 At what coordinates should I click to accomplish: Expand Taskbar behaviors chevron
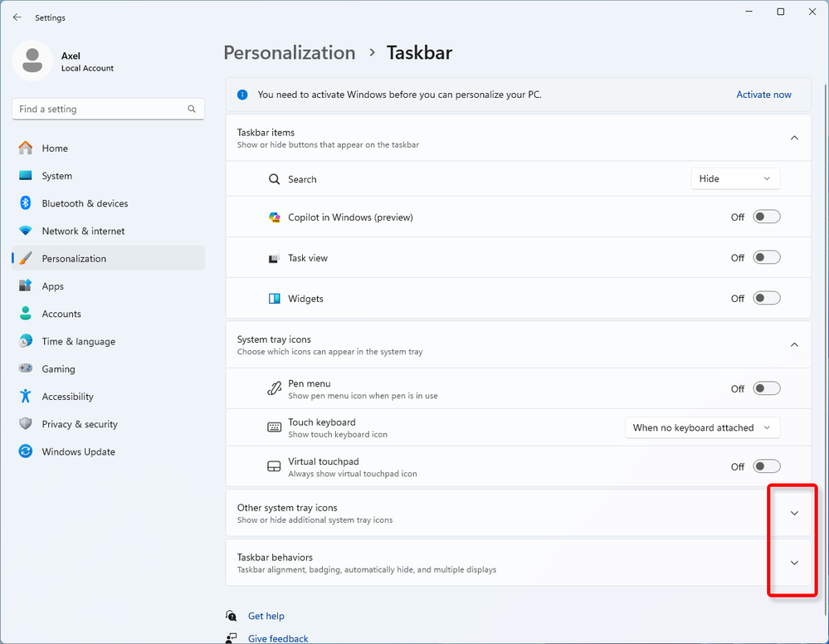[x=794, y=563]
